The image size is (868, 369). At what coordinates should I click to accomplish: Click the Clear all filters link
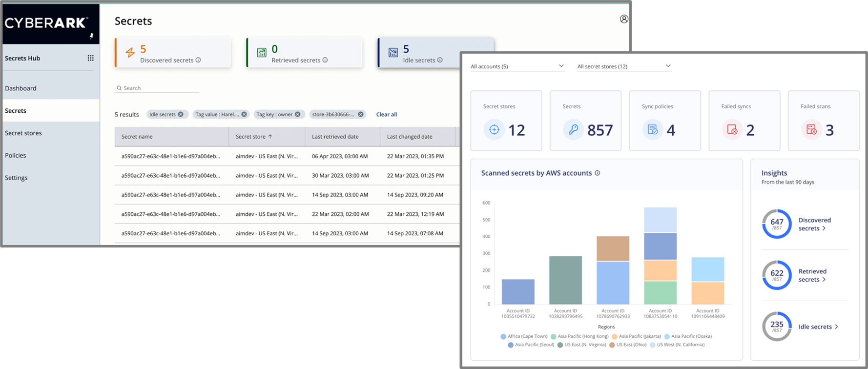pyautogui.click(x=386, y=114)
